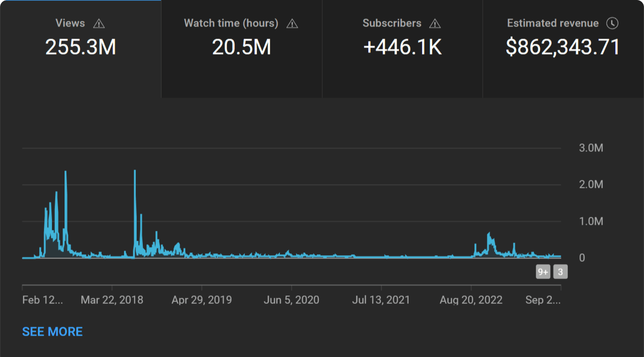Open the Subscribers metric tab
The image size is (644, 357).
coord(402,49)
